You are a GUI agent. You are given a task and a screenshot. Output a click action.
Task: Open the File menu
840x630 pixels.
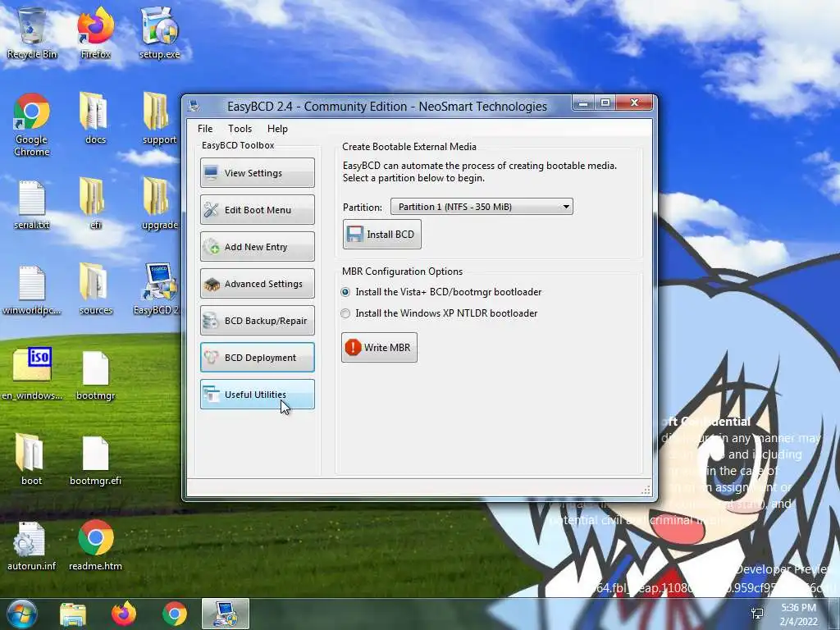coord(204,129)
